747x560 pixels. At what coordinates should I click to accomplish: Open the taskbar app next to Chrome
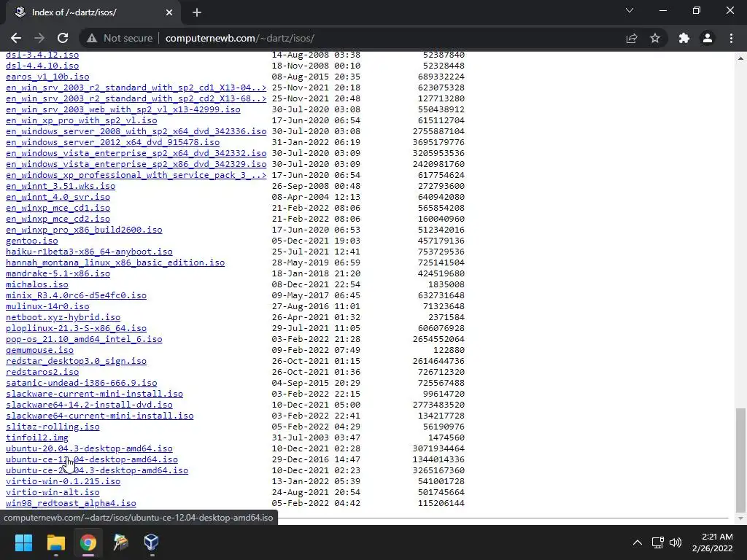click(120, 542)
